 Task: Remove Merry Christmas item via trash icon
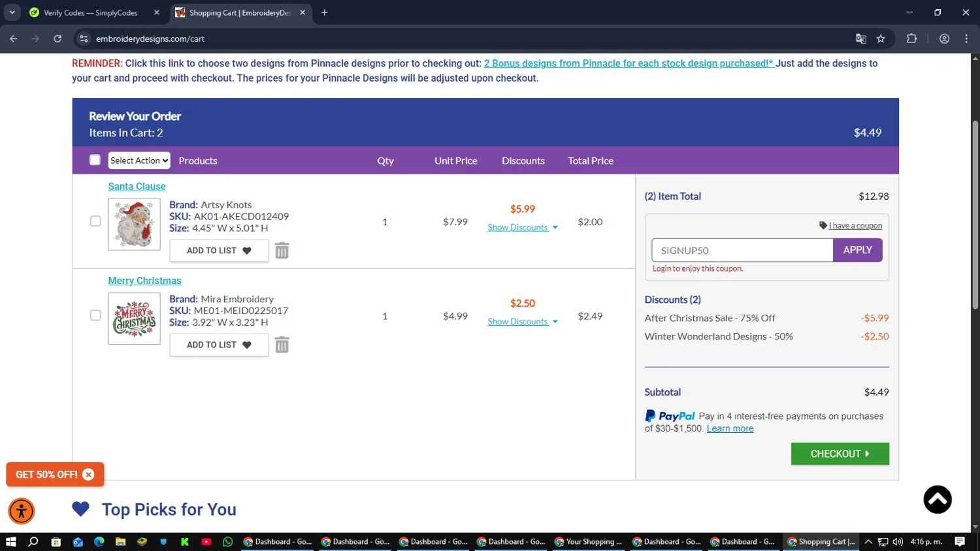[x=282, y=345]
